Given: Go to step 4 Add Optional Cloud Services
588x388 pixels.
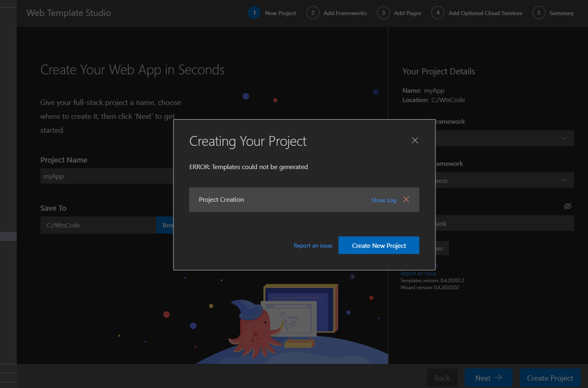Looking at the screenshot, I should (477, 13).
